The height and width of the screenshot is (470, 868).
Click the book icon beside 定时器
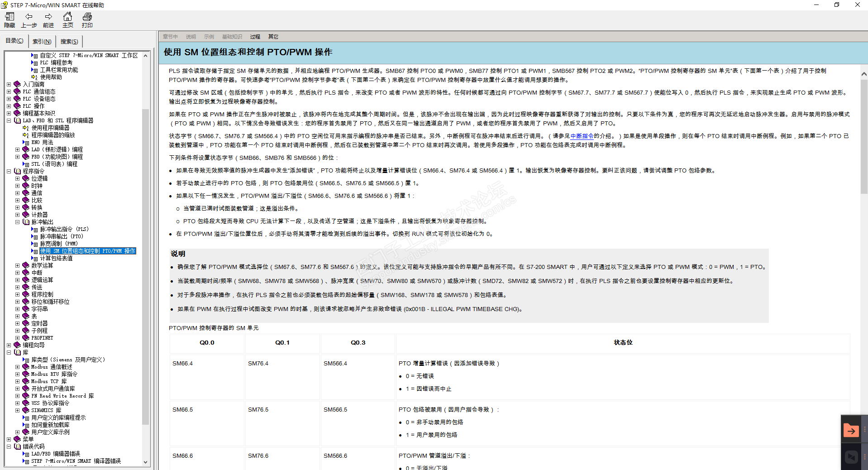tap(26, 323)
